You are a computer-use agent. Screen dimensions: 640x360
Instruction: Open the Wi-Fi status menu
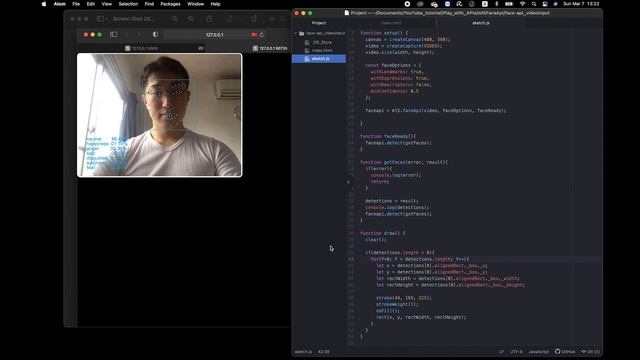[522, 4]
